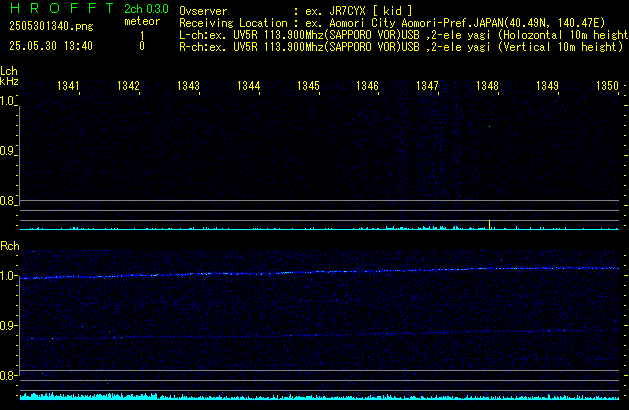Click the 1346 time marker

(x=367, y=86)
